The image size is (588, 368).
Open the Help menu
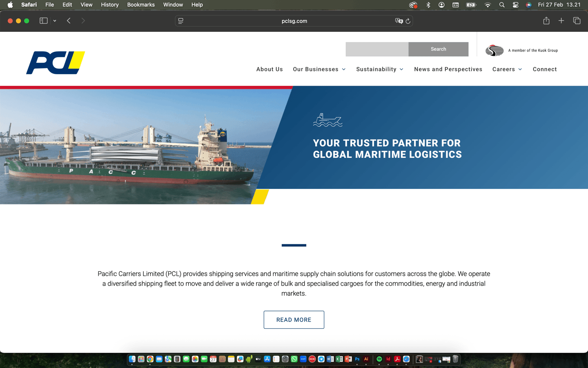click(x=197, y=5)
